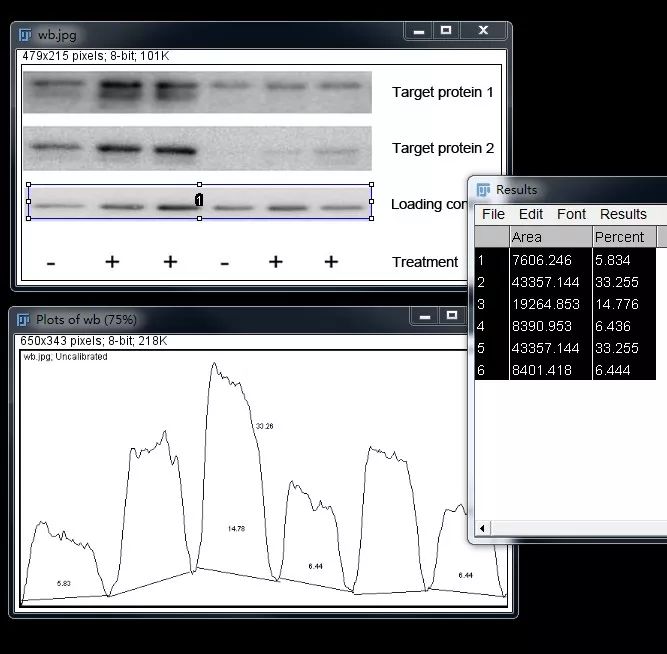Close the wb.jpg window
The width and height of the screenshot is (667, 654).
(483, 31)
